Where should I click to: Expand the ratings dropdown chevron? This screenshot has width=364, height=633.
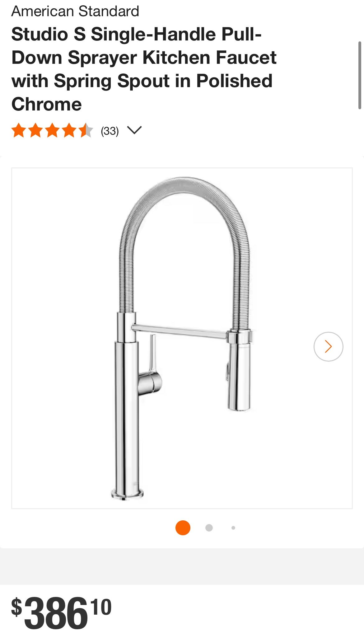click(134, 130)
